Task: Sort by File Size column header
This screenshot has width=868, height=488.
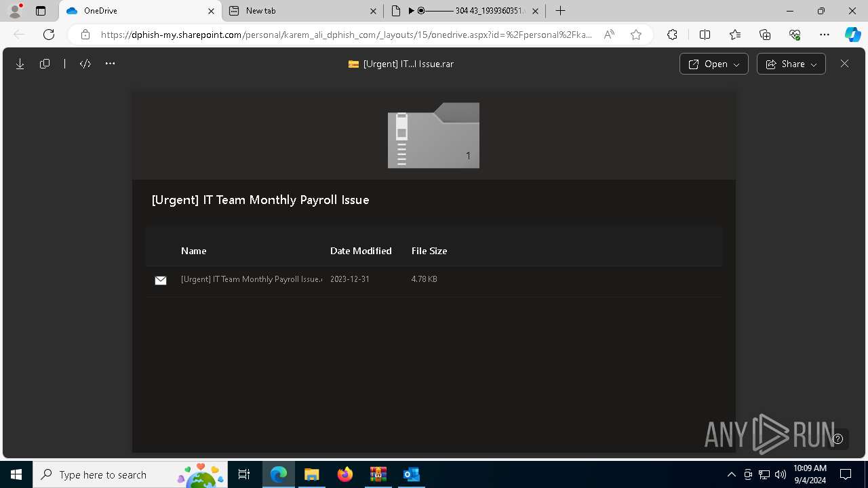Action: 429,251
